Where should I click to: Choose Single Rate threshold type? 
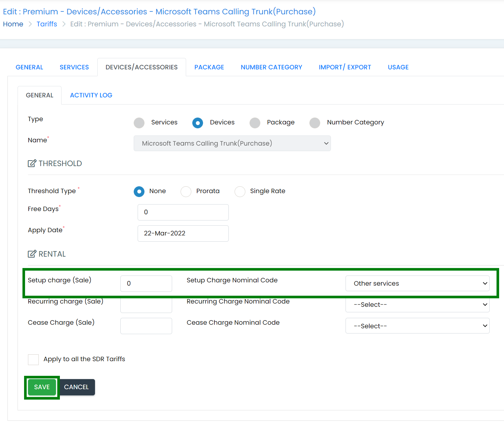point(240,191)
